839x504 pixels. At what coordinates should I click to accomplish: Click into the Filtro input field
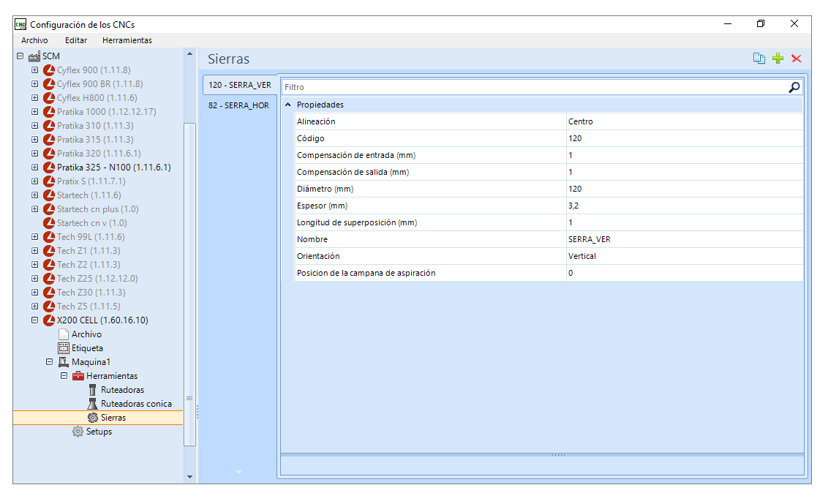(x=535, y=87)
